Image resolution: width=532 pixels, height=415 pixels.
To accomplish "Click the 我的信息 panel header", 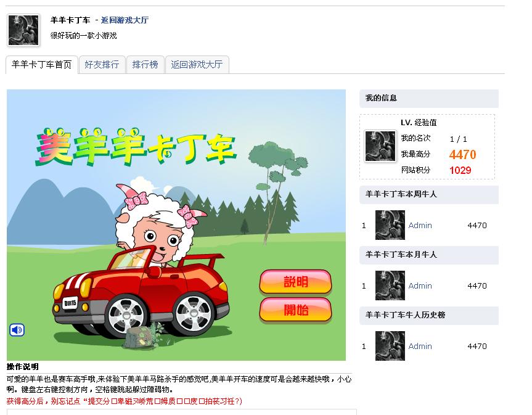I will pyautogui.click(x=429, y=99).
